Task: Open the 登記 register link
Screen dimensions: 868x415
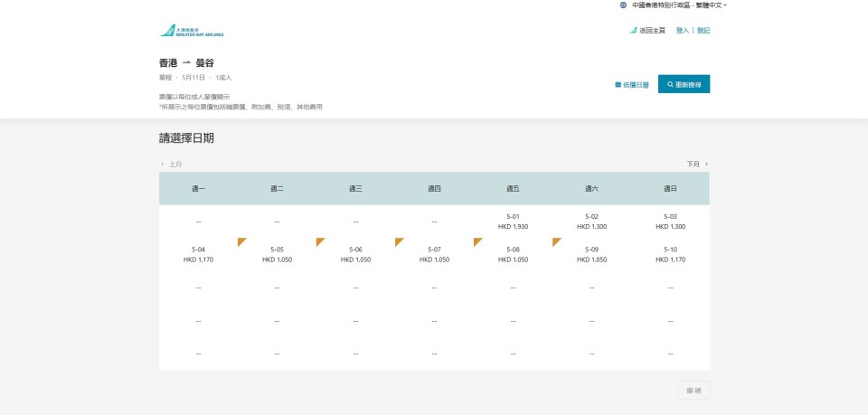Action: click(703, 31)
